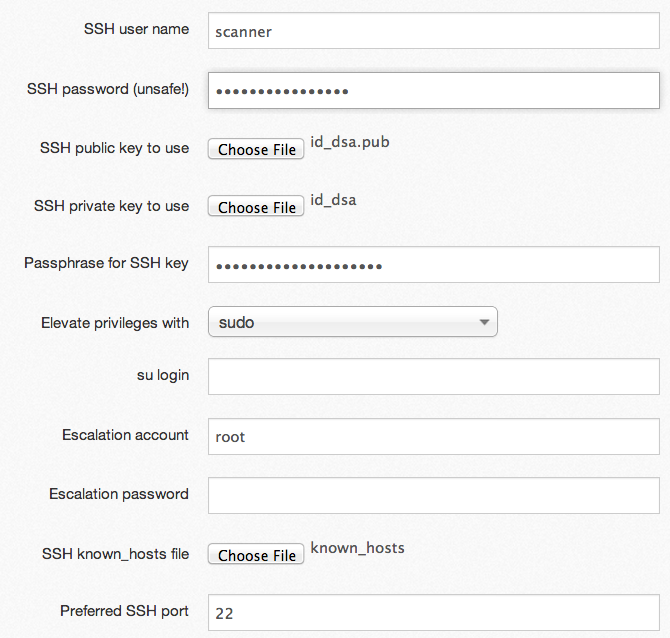The height and width of the screenshot is (638, 670).
Task: Click the empty Escalation password field
Action: click(434, 496)
